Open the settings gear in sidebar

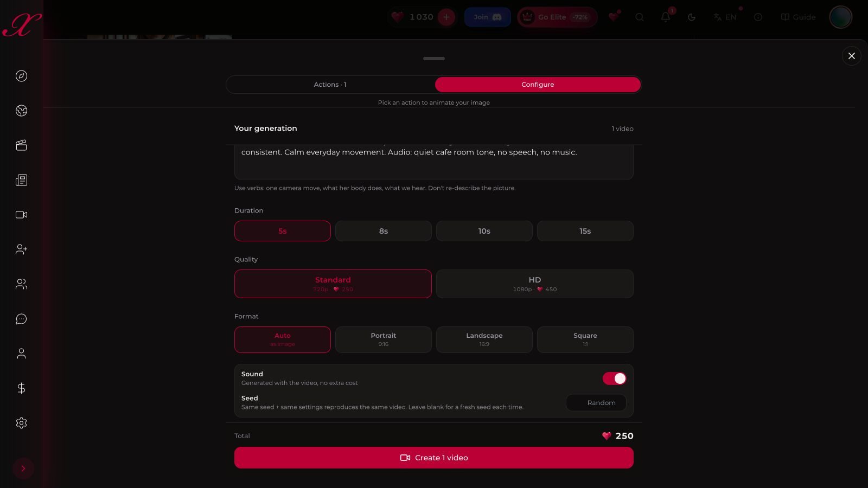[x=21, y=423]
